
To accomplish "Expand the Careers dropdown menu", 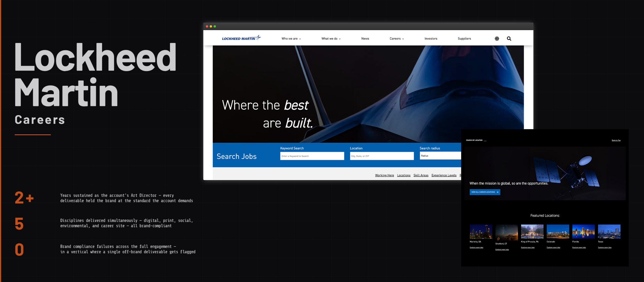I will 397,39.
